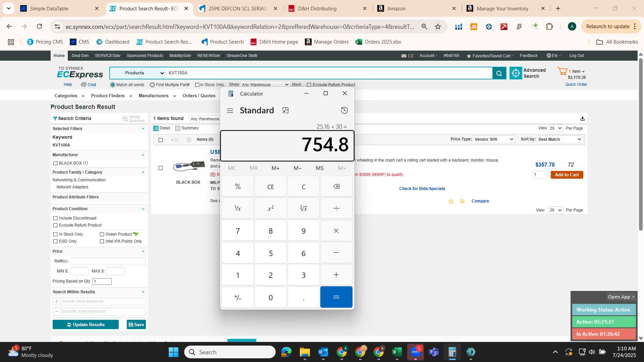Select the Match all words radio button
The height and width of the screenshot is (362, 644).
(113, 85)
